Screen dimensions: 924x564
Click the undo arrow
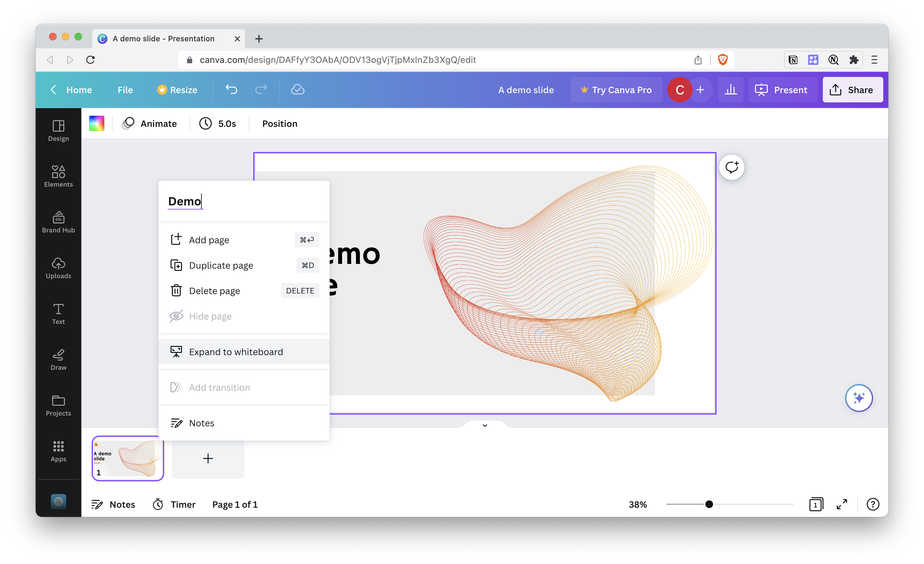click(x=231, y=90)
